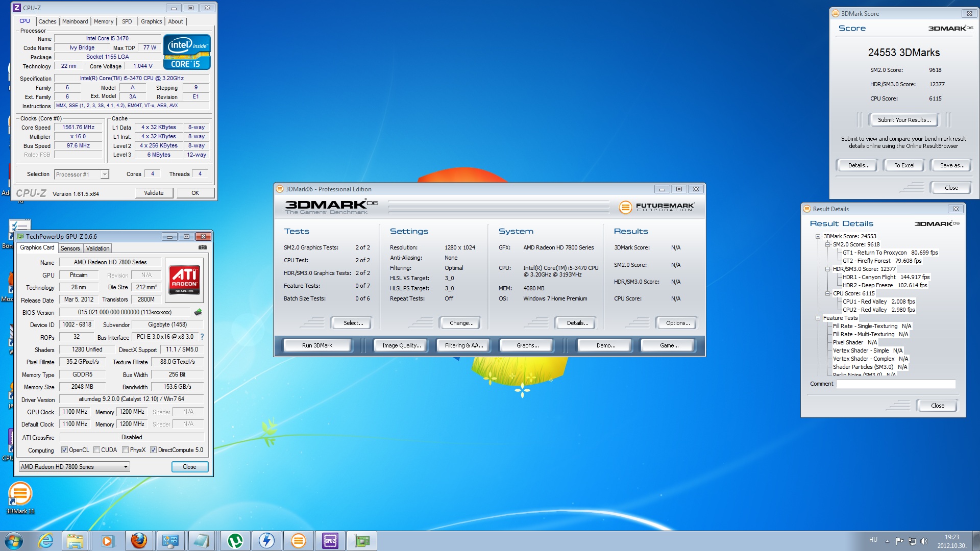Collapse the HDR/SM3.0 Score: 12377 node
Image resolution: width=980 pixels, height=551 pixels.
(827, 269)
